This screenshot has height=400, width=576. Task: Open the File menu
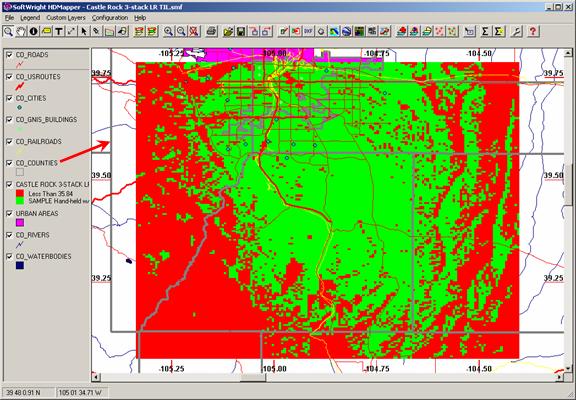pos(9,18)
